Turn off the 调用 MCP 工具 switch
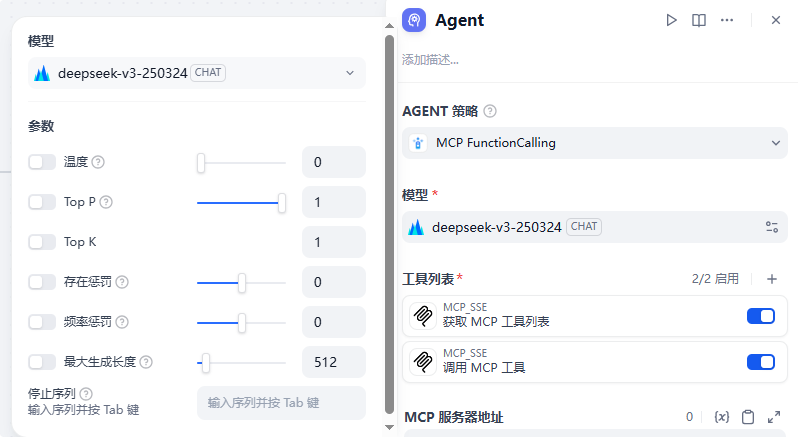 click(761, 361)
